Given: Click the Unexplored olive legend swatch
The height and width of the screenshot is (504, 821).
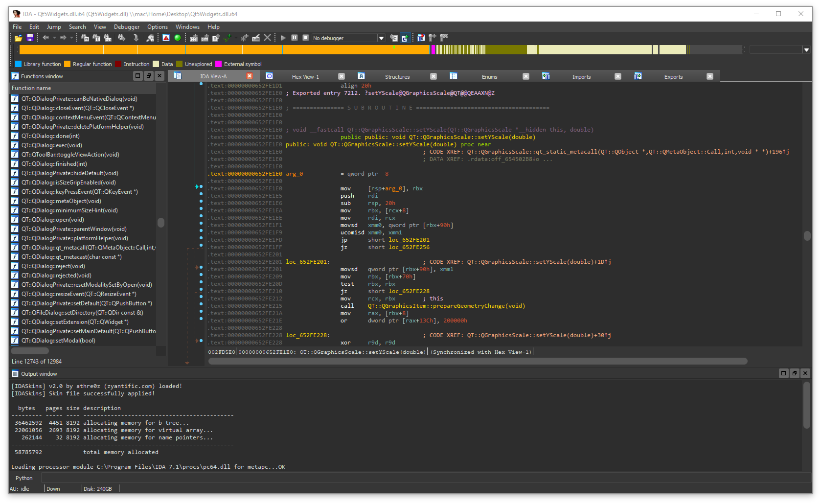Looking at the screenshot, I should pos(180,64).
